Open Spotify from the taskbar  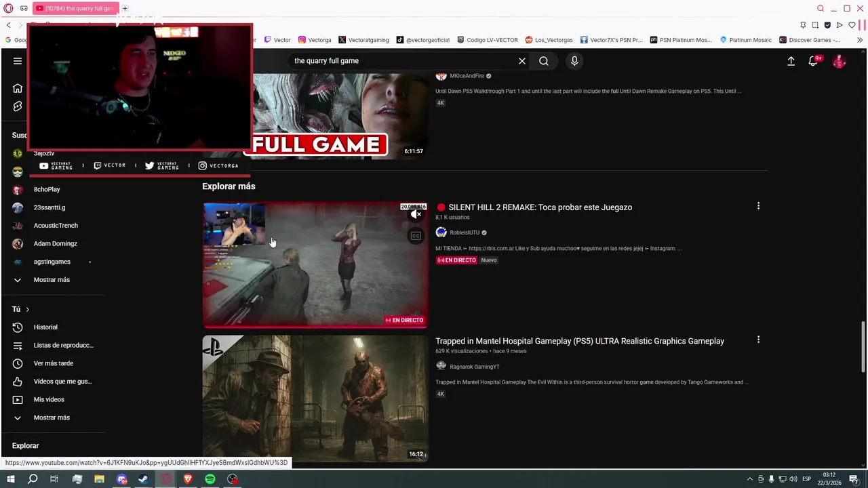pyautogui.click(x=210, y=479)
